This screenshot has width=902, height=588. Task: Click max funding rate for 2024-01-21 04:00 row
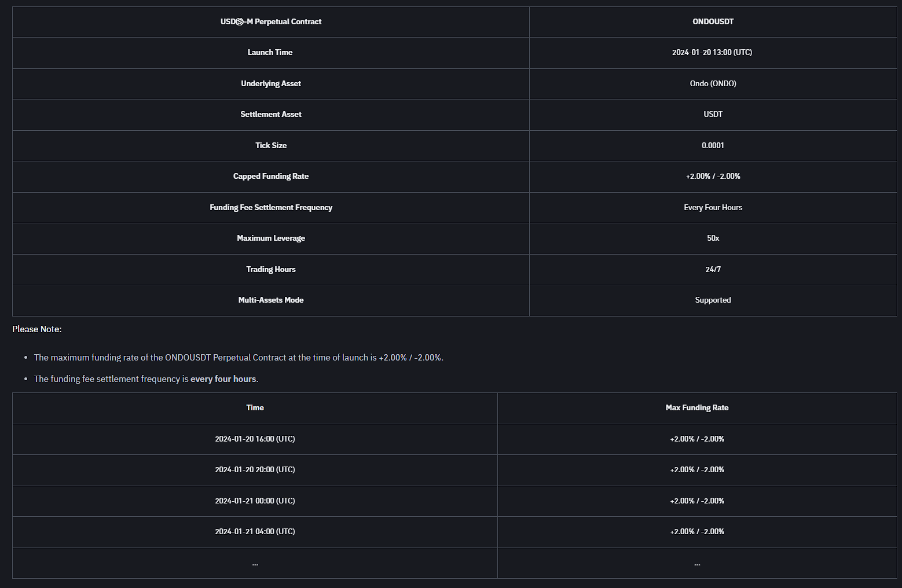click(696, 531)
